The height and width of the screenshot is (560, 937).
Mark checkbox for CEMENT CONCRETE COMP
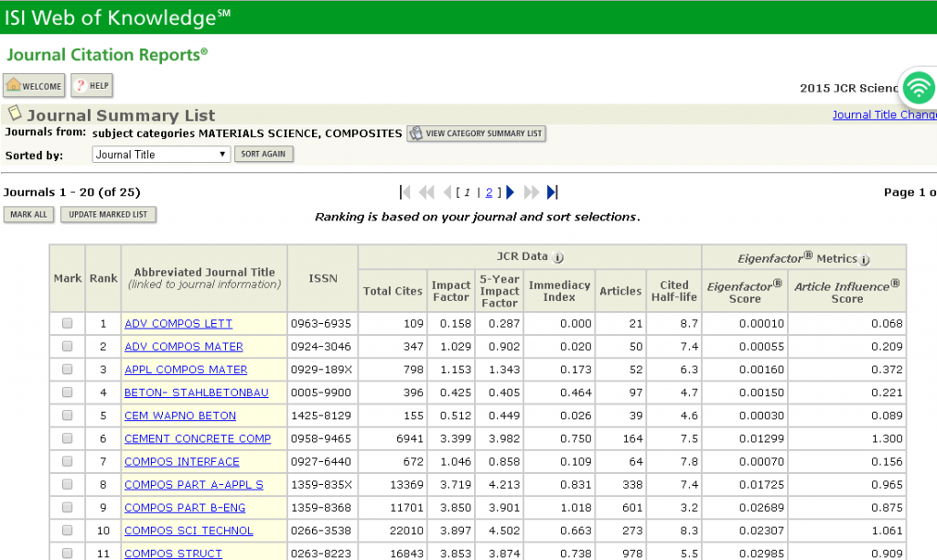click(67, 438)
